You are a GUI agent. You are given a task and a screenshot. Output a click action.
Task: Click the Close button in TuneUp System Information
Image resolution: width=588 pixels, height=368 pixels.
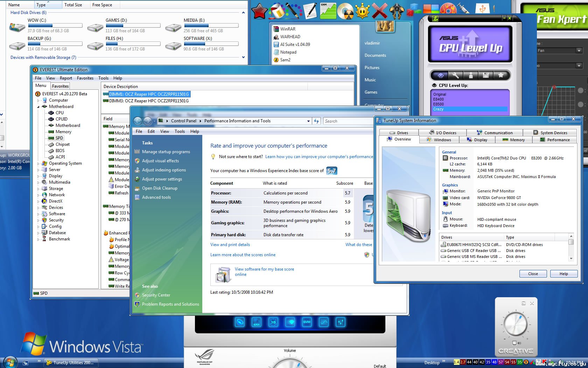(x=533, y=274)
